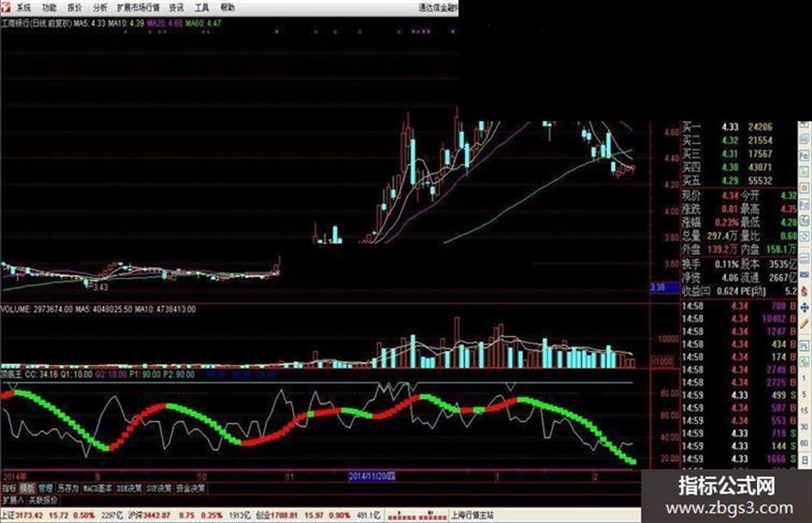Click the dollar sign sidebar icon

click(x=805, y=292)
